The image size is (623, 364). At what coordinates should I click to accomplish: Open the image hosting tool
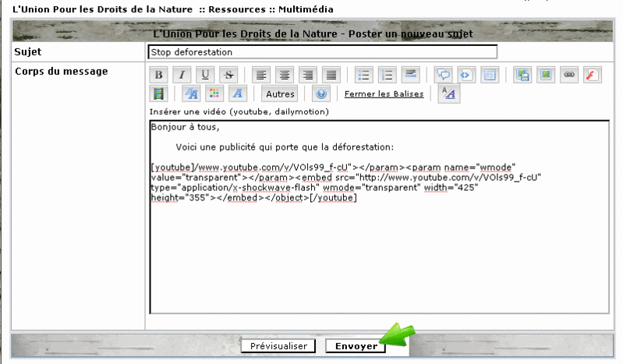click(522, 75)
